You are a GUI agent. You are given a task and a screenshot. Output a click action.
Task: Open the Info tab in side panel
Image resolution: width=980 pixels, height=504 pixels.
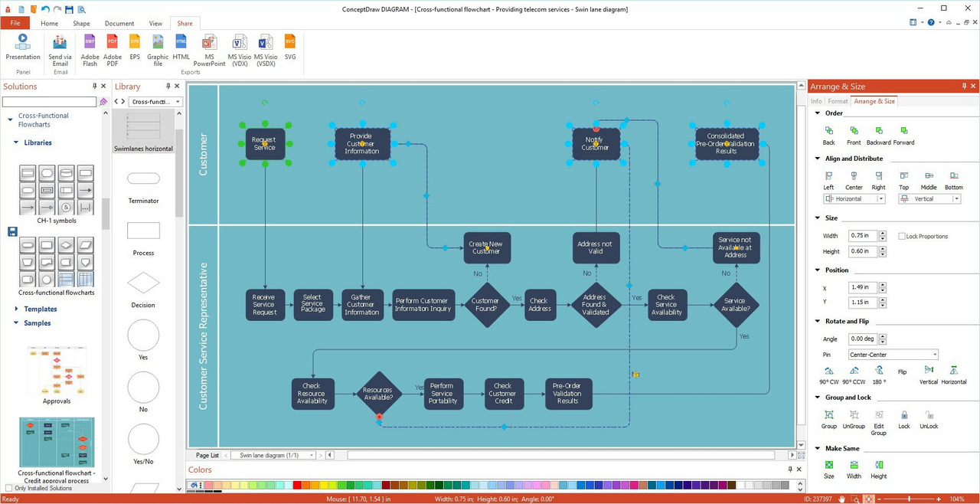tap(816, 101)
